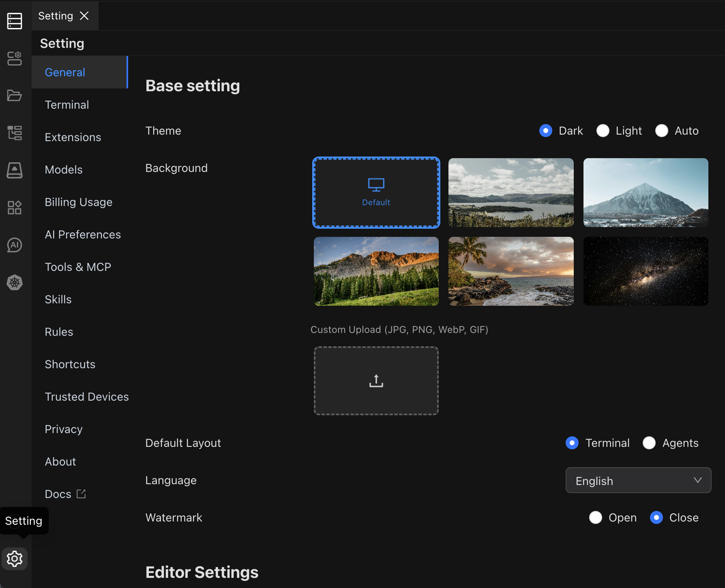Click the server settings gear icon
The height and width of the screenshot is (588, 725).
coord(15,58)
